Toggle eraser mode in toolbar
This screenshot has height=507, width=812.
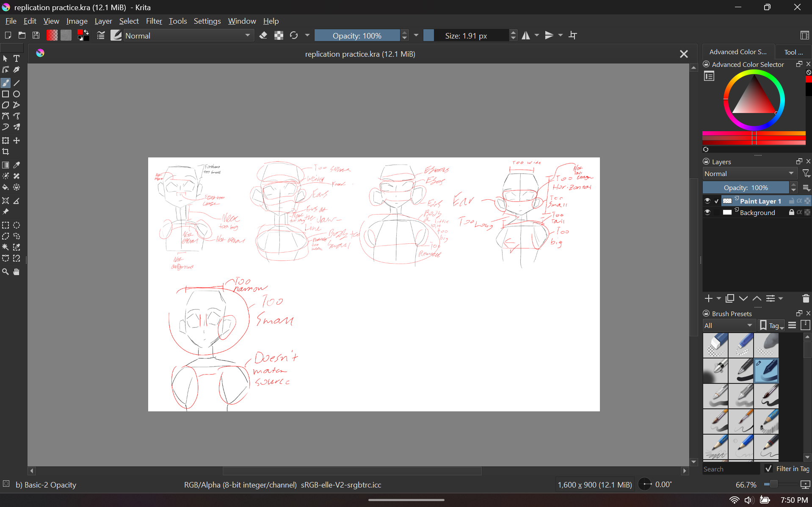[263, 36]
